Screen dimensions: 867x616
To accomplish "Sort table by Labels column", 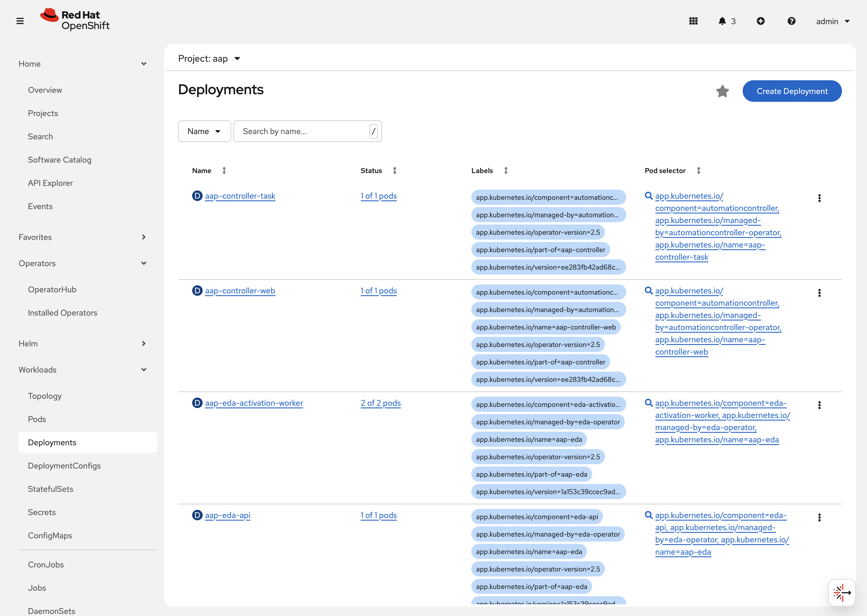I will click(x=506, y=171).
